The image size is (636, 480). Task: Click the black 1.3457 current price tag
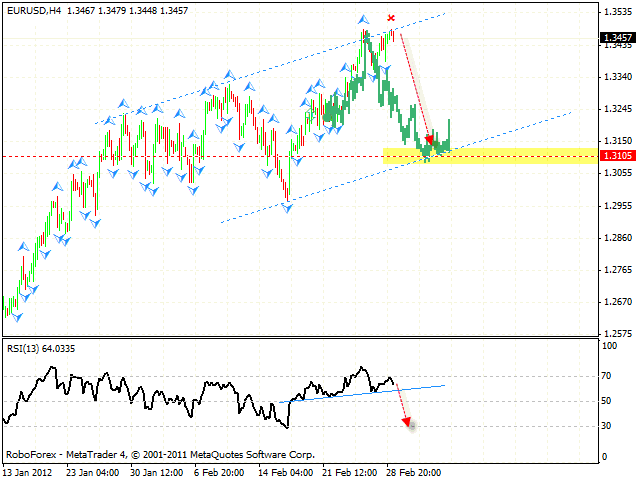[x=615, y=39]
